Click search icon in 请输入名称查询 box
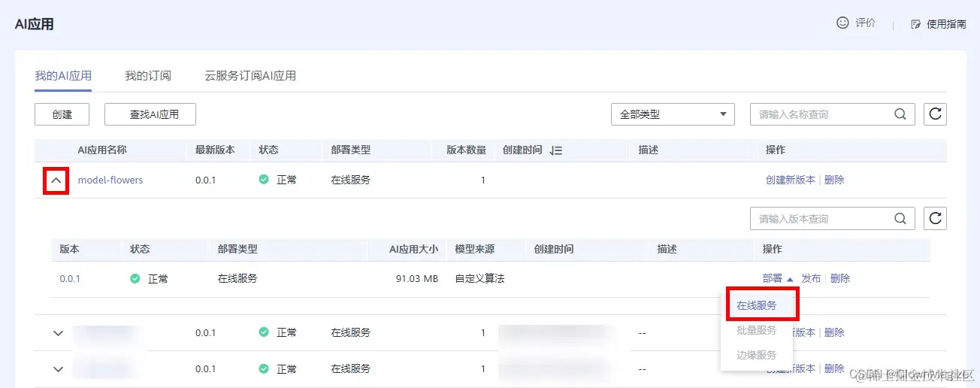This screenshot has width=980, height=388. (x=900, y=114)
